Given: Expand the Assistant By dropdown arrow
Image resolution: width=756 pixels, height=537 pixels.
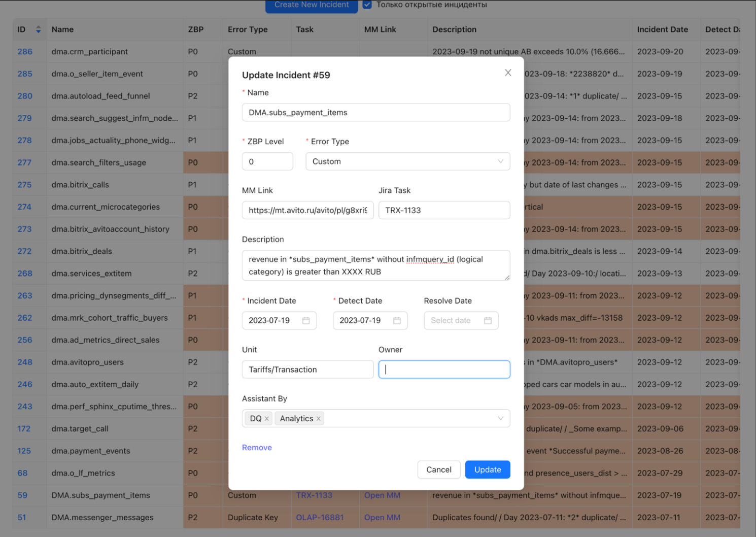Looking at the screenshot, I should click(500, 419).
